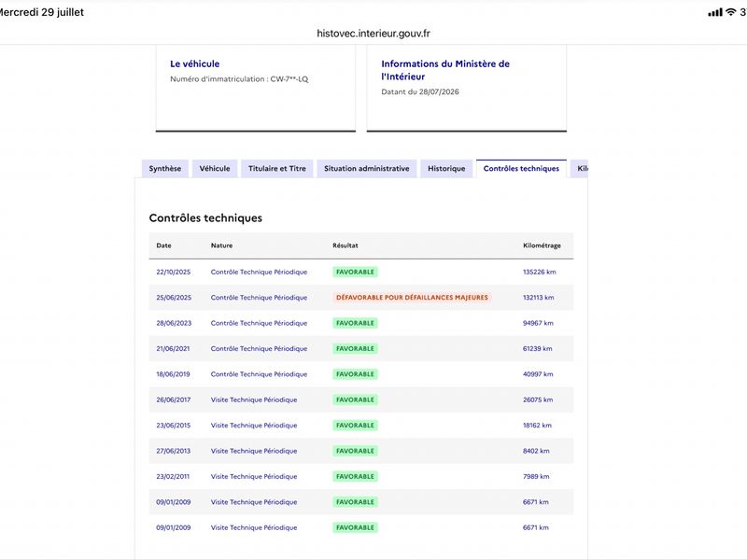Click the 28/06/2023 date cell

tap(174, 323)
